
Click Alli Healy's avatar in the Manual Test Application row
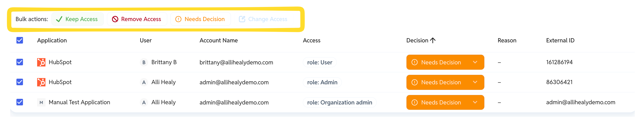[x=144, y=102]
